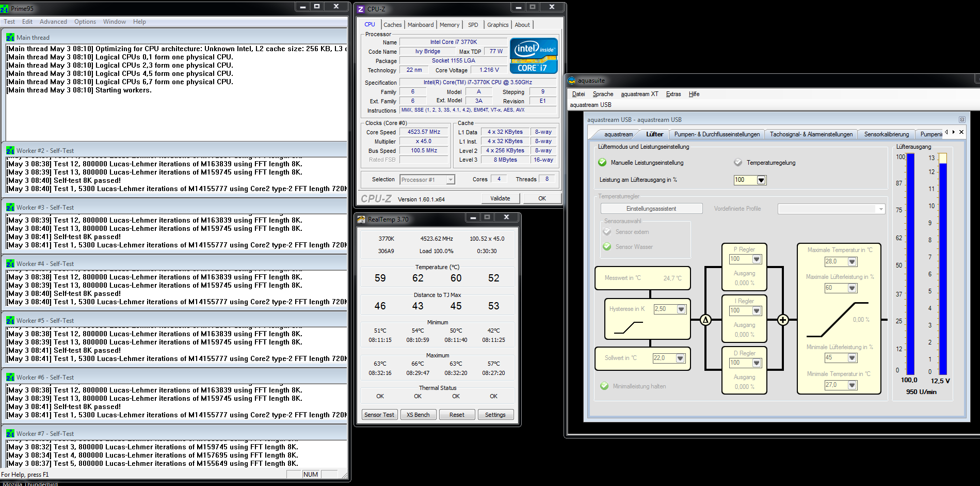980x486 pixels.
Task: Open the Caches tab in CPU-Z
Action: tap(392, 25)
